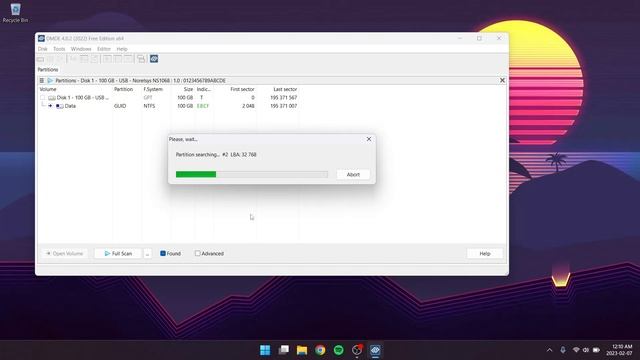Open the Windows Start menu
This screenshot has height=360, width=640.
click(x=265, y=350)
